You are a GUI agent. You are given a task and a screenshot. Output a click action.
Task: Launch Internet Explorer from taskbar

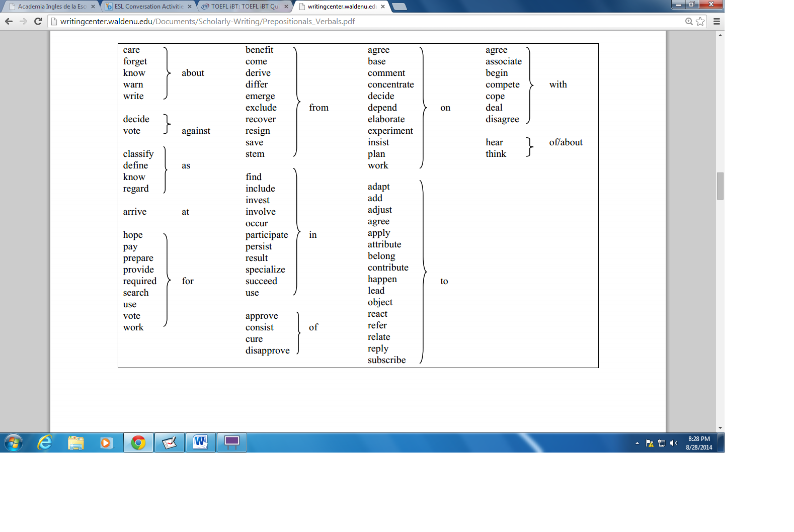click(45, 442)
